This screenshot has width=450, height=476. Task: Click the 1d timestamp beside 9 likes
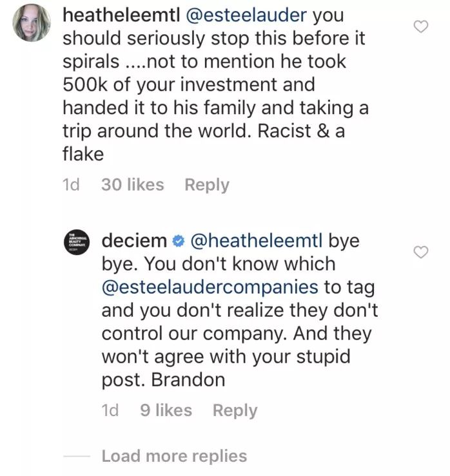point(110,410)
